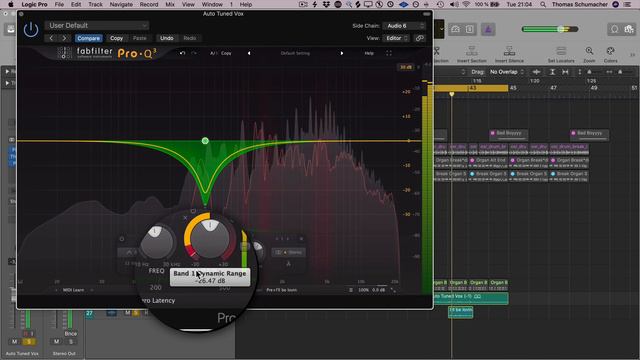Click the Zoom toolbar icon
Viewport: 640px width, 360px height.
(x=589, y=54)
